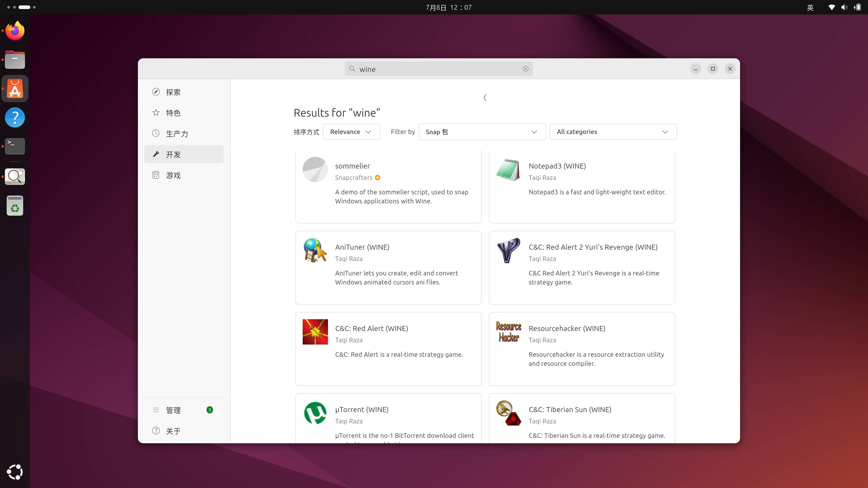
Task: Open the C&C: Tiberian Sun icon
Action: click(x=508, y=413)
